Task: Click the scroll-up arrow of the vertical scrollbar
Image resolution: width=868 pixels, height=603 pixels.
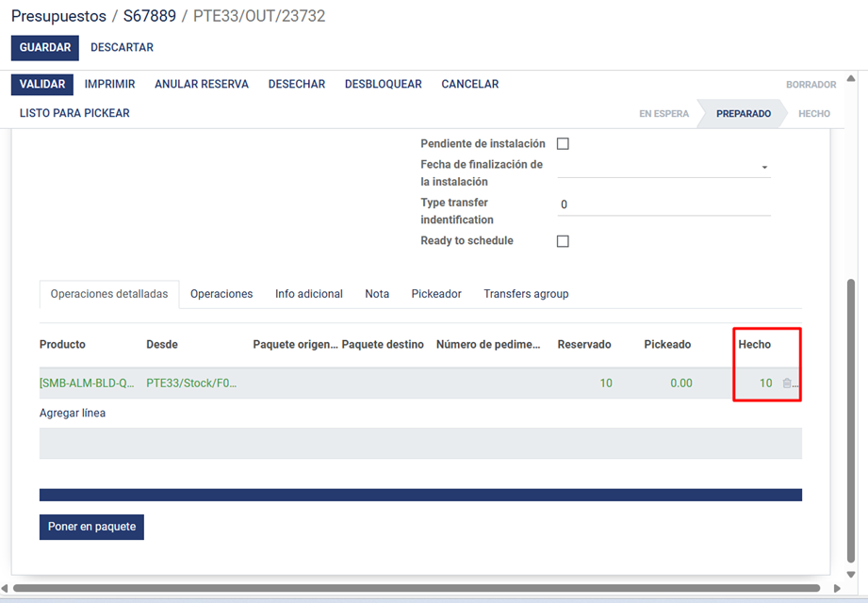Action: 851,78
